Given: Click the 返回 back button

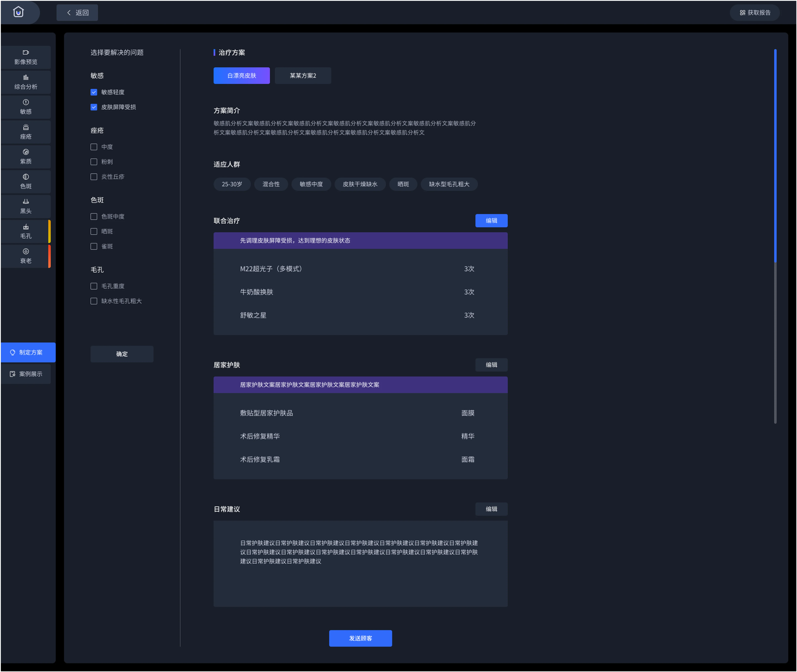Looking at the screenshot, I should (77, 13).
